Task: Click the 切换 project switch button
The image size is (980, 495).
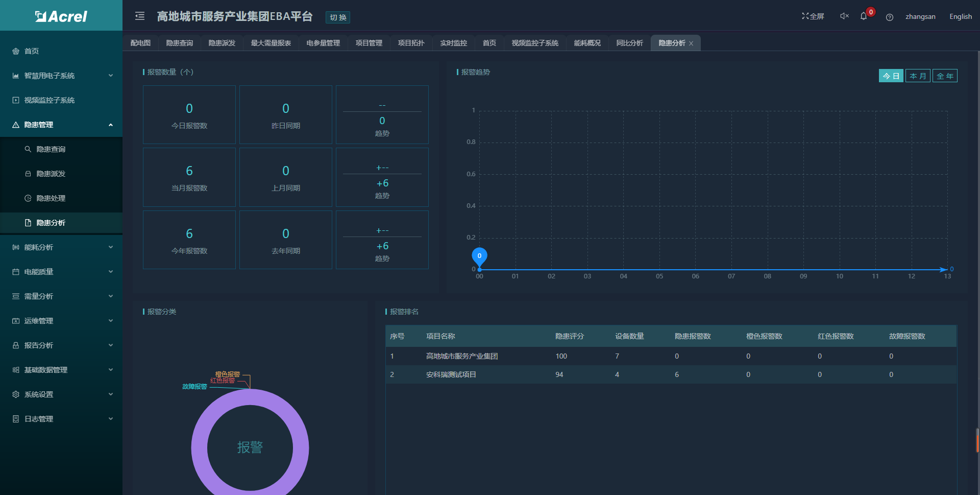Action: click(x=338, y=17)
